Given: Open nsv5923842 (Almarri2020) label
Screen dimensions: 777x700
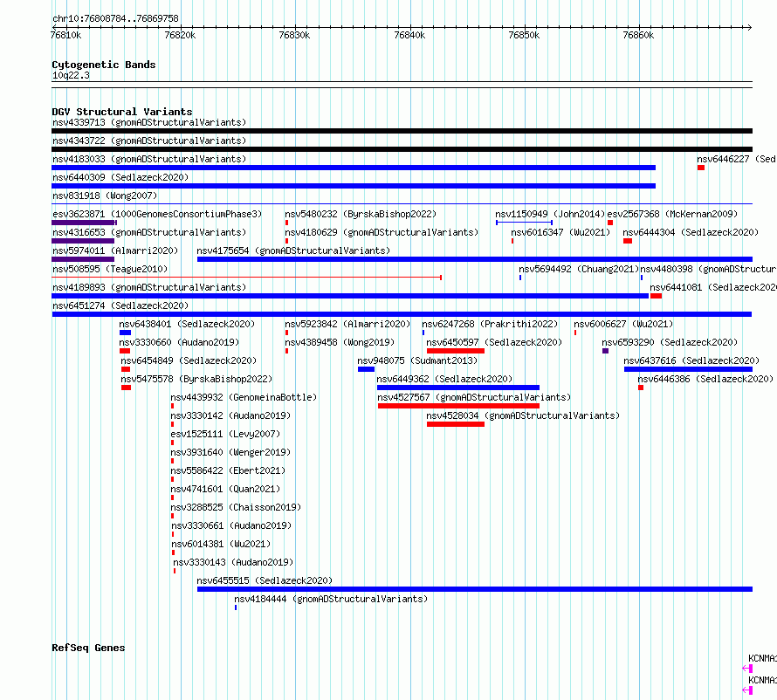Looking at the screenshot, I should click(x=347, y=324).
